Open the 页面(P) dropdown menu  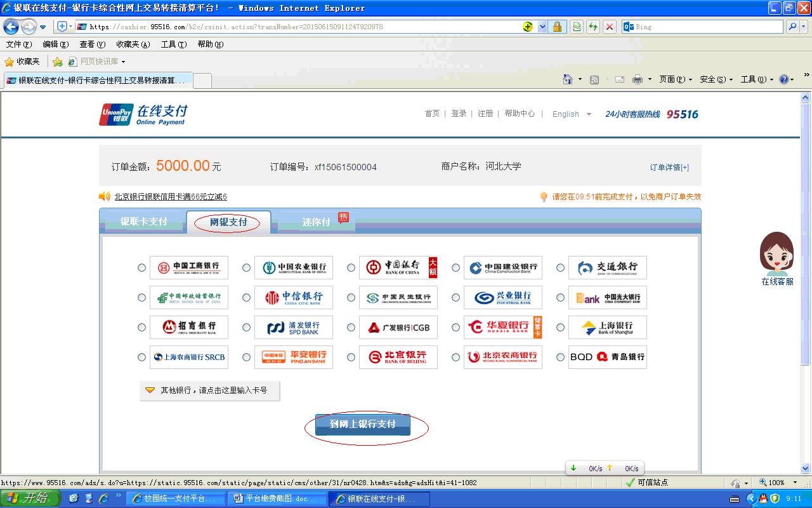pyautogui.click(x=676, y=79)
